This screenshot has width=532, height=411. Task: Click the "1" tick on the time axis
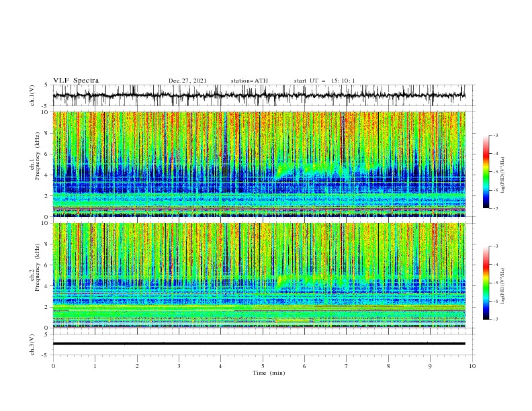(95, 366)
